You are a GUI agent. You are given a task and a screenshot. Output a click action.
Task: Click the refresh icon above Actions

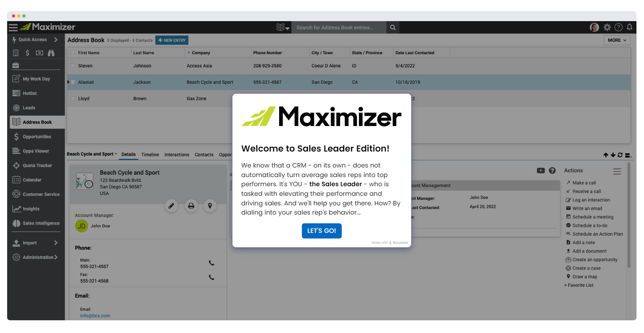coord(620,155)
